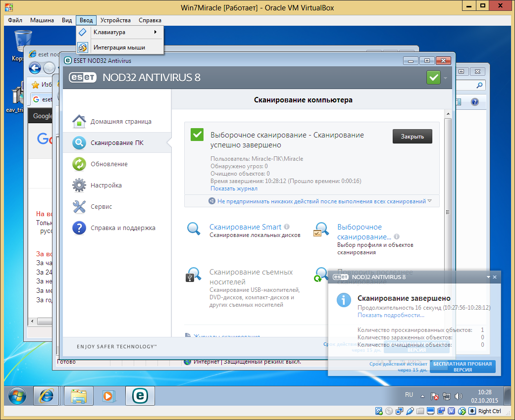The image size is (515, 420).
Task: Open dropdown arrow beside protection status checkmark
Action: (x=445, y=78)
